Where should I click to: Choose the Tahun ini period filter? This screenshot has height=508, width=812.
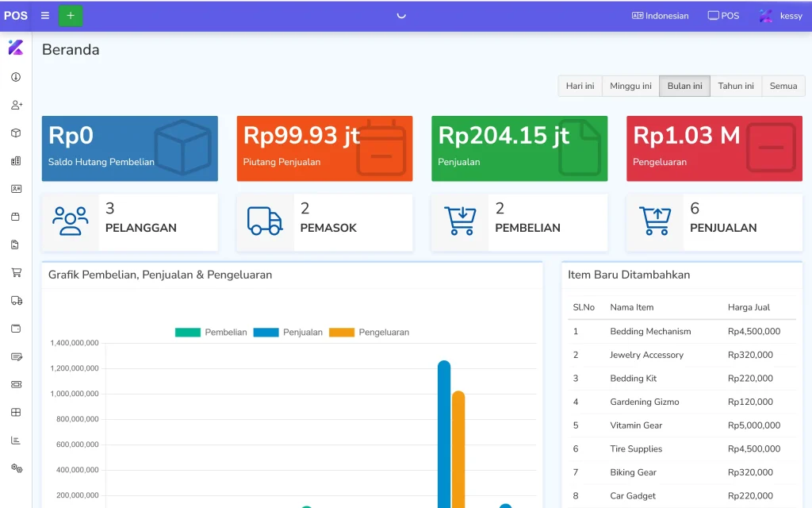tap(736, 86)
